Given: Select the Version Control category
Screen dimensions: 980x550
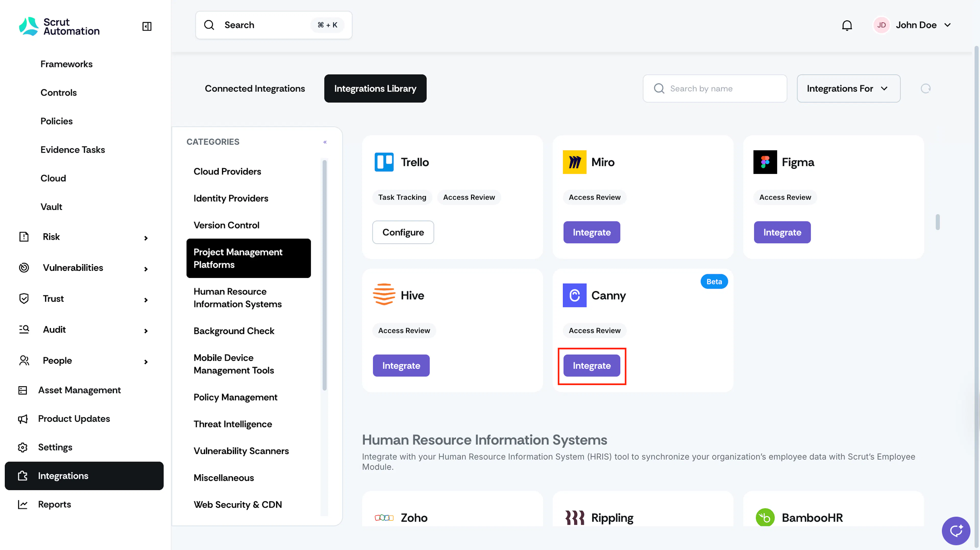Looking at the screenshot, I should (226, 225).
